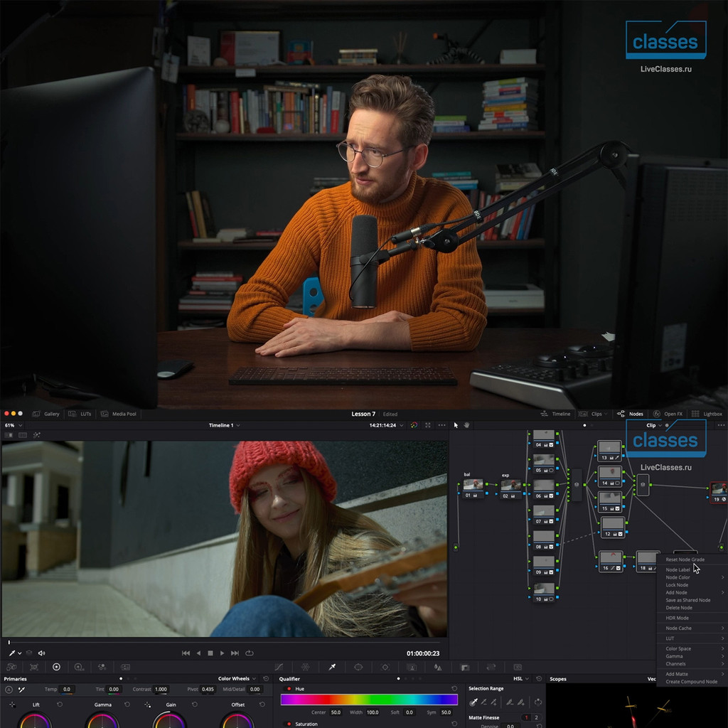The width and height of the screenshot is (728, 728).
Task: Toggle the Loop playback button
Action: 250,653
